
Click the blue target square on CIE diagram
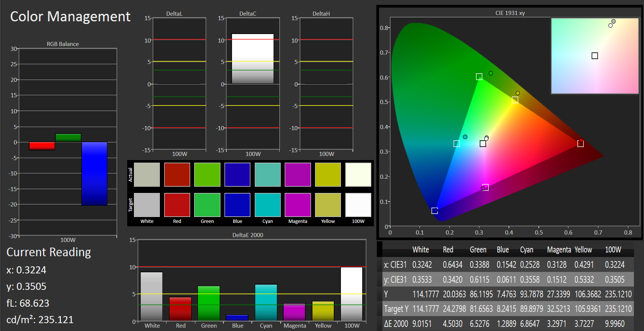coord(434,211)
